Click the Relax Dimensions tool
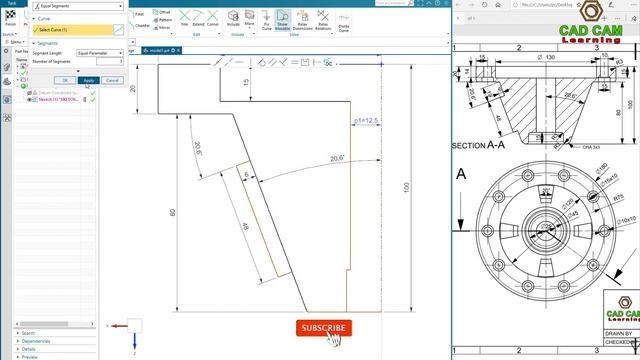Viewport: 640px width, 360px height. pyautogui.click(x=302, y=20)
